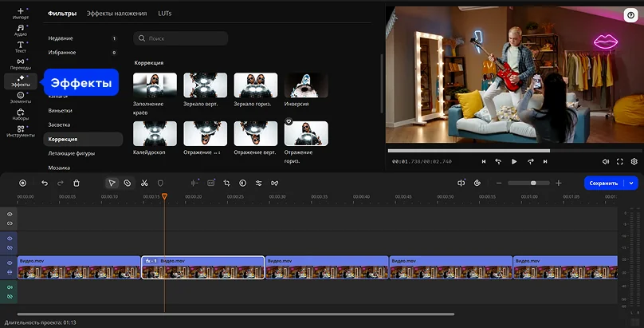Toggle link on the green audio track
The width and height of the screenshot is (644, 328).
click(x=10, y=296)
